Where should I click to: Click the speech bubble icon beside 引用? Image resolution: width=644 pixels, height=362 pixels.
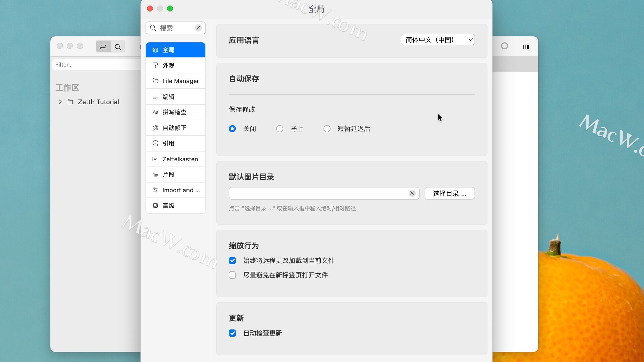tap(155, 143)
